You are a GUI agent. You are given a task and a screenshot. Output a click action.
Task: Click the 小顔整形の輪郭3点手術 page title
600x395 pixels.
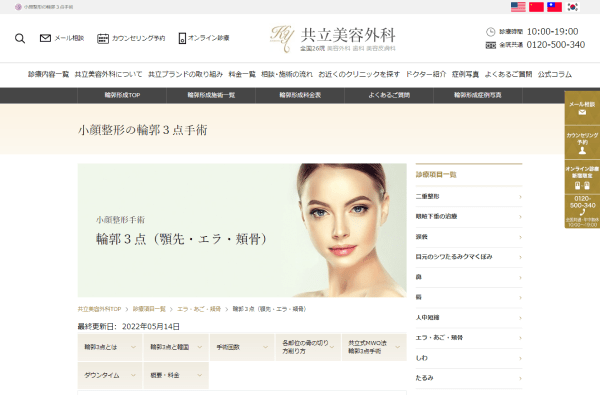coord(143,130)
